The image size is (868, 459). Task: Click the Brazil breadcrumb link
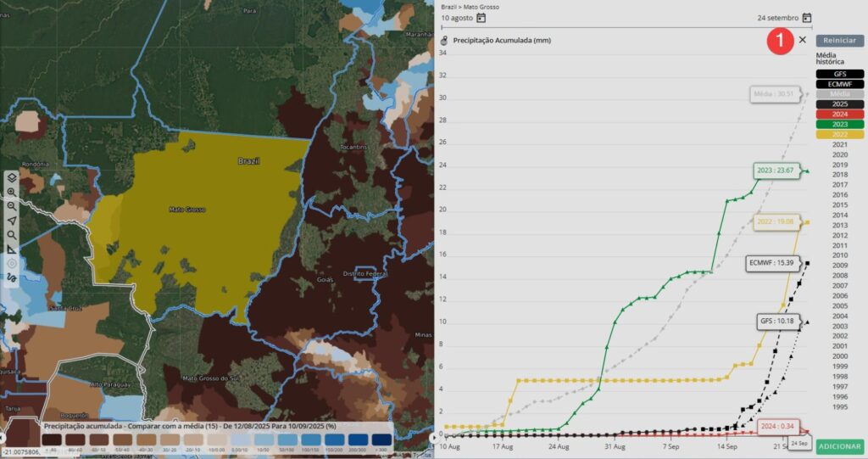449,7
